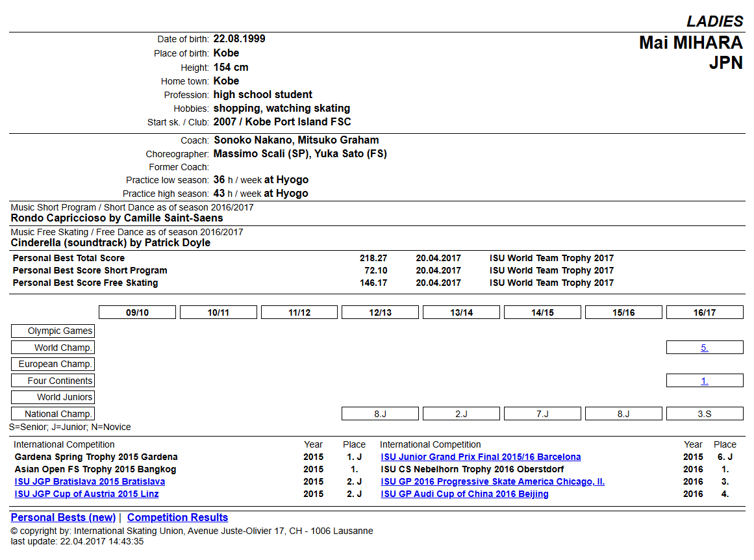Viewport: 754px width, 560px height.
Task: Click the date of birth value 22.08.1999
Action: point(240,39)
